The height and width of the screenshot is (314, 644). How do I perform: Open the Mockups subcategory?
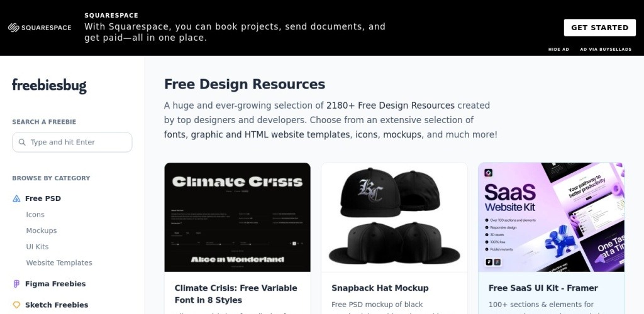[42, 230]
